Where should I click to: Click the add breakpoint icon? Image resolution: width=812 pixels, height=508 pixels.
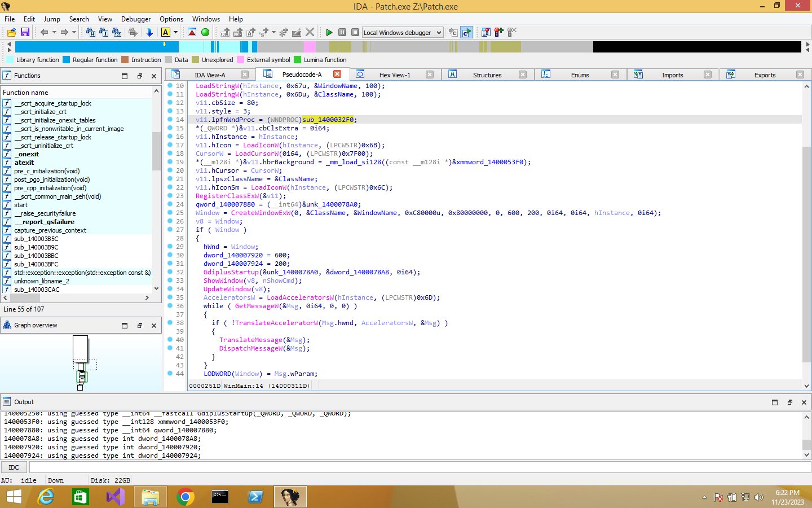[499, 32]
